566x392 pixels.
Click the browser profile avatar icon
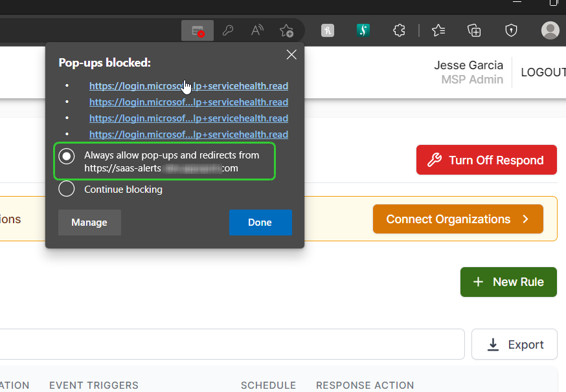pyautogui.click(x=550, y=30)
